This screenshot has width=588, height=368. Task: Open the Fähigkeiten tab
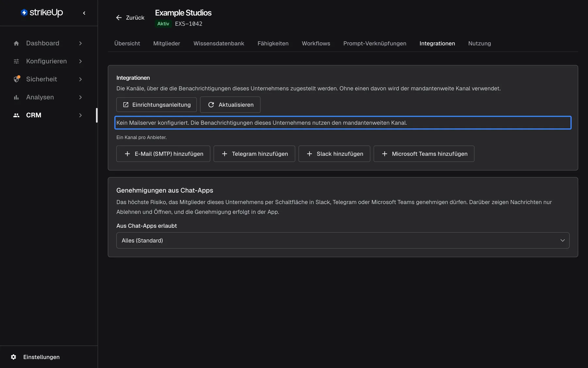(x=273, y=44)
